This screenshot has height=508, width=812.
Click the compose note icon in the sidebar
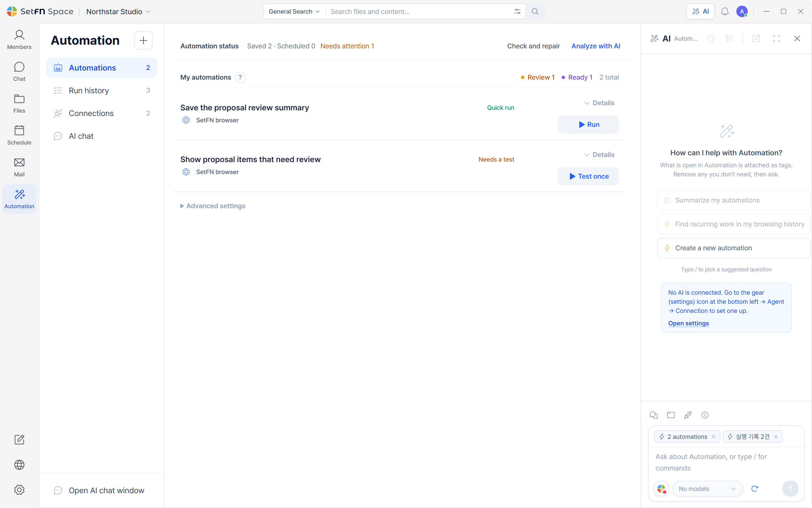pos(19,440)
